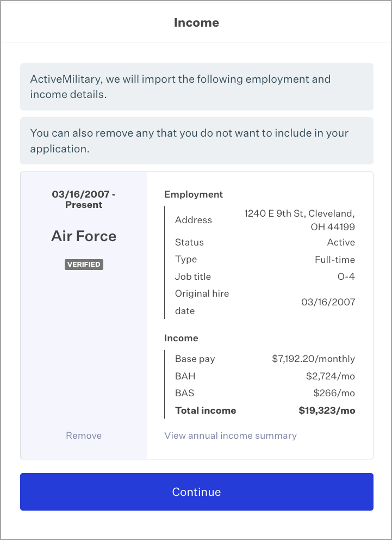The height and width of the screenshot is (540, 392).
Task: Click BAH amount $2,724/mo
Action: pos(331,376)
